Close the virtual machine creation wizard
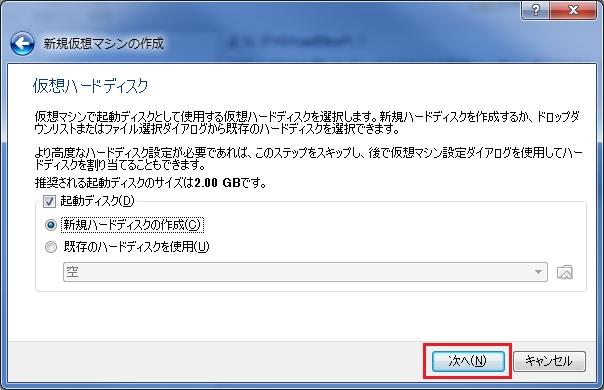Viewport: 604px width, 390px height. (x=573, y=10)
